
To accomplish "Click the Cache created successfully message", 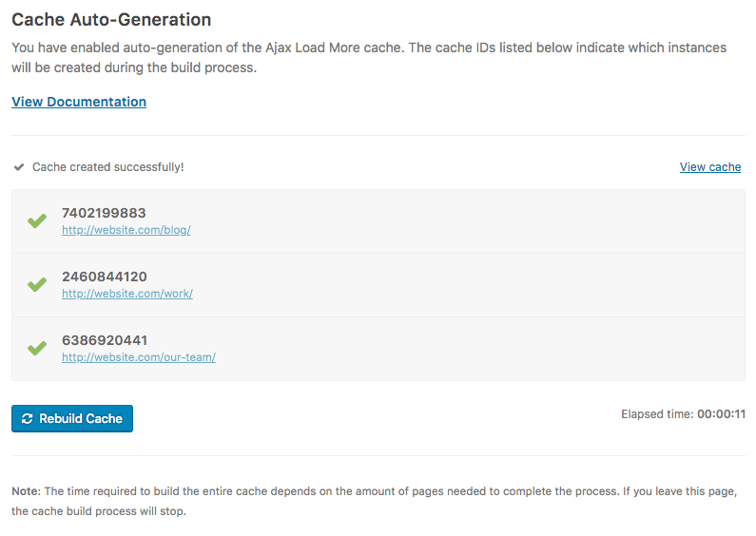I will pos(108,166).
